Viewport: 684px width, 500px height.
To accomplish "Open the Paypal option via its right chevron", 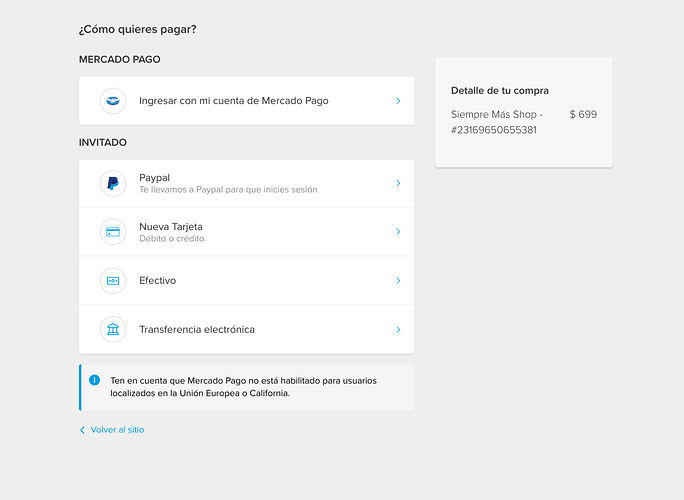I will click(x=398, y=184).
